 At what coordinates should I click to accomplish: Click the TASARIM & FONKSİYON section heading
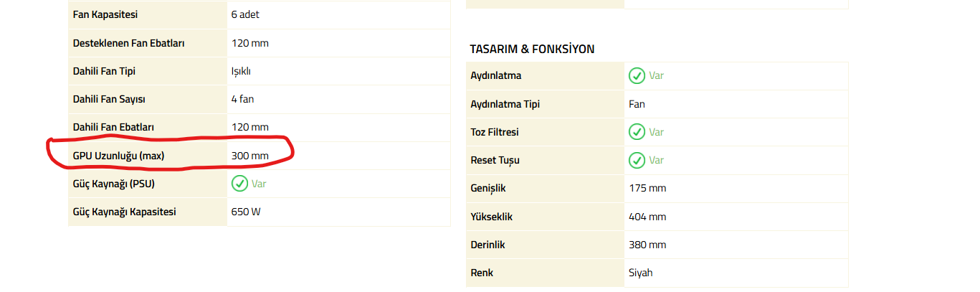coord(532,49)
